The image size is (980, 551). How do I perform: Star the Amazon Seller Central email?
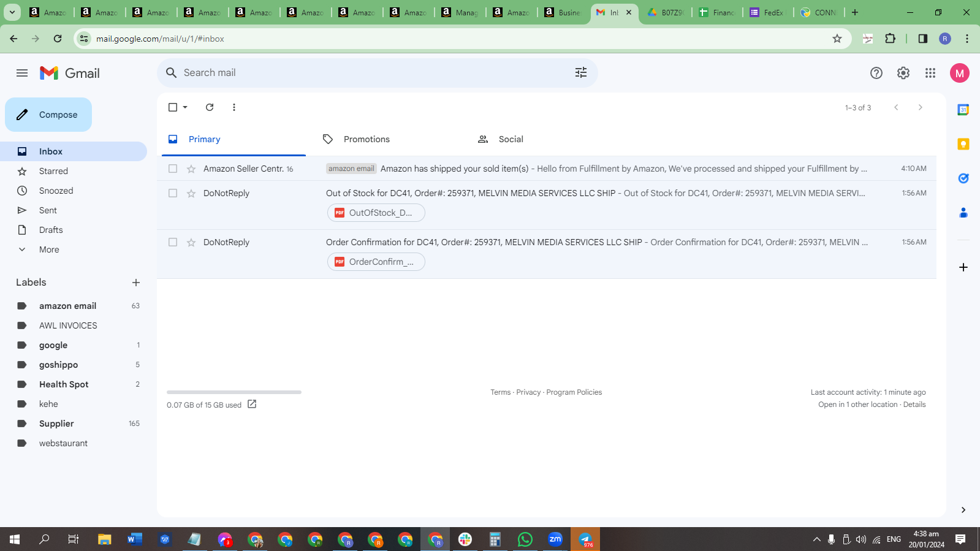tap(191, 169)
